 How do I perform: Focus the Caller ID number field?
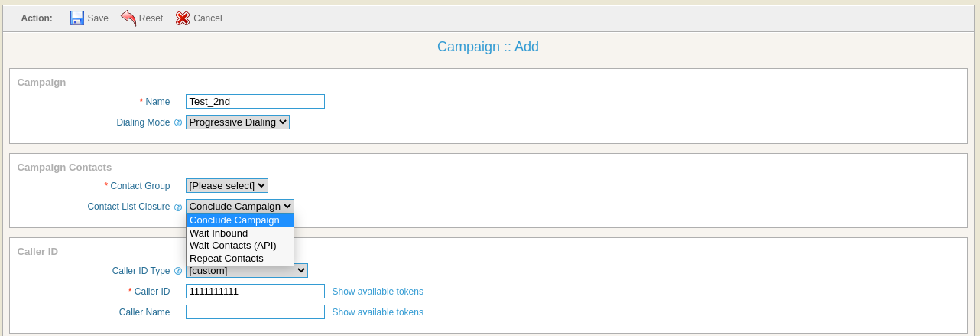tap(255, 291)
